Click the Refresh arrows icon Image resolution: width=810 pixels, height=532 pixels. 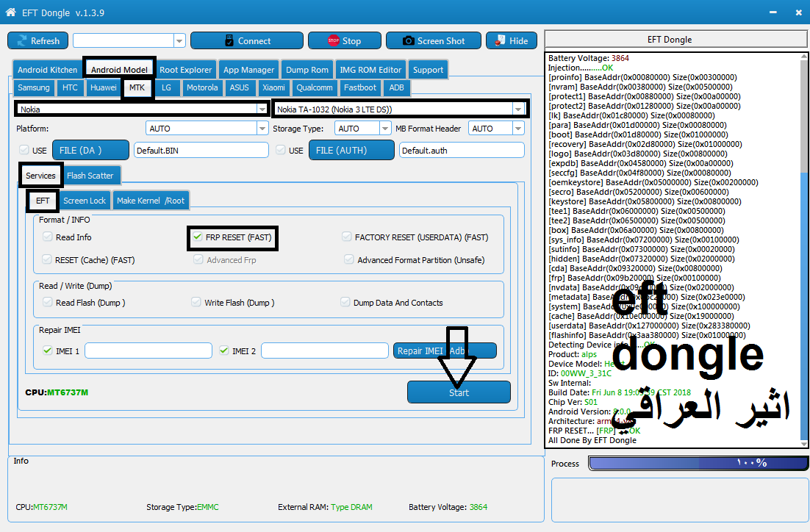(x=22, y=41)
